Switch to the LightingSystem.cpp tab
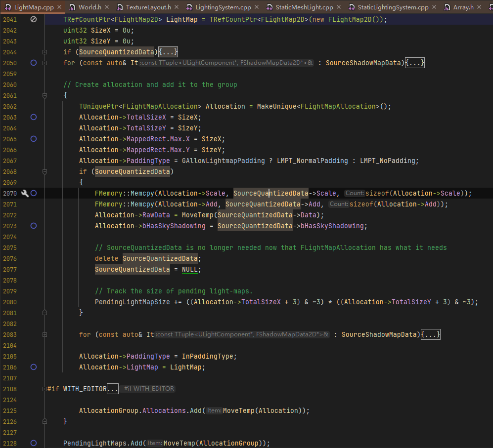 coord(223,7)
